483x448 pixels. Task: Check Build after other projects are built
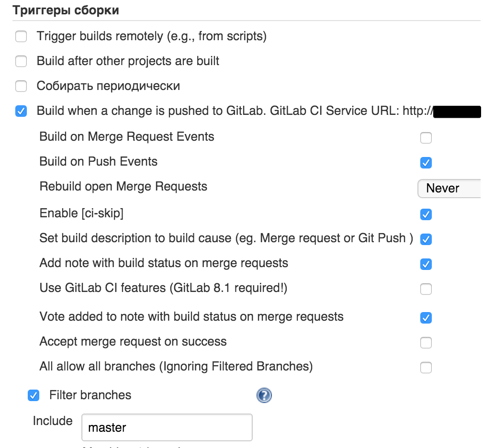[x=21, y=61]
